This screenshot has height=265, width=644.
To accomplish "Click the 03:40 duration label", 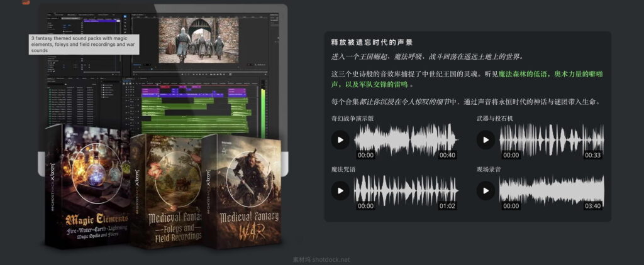I will pyautogui.click(x=593, y=206).
